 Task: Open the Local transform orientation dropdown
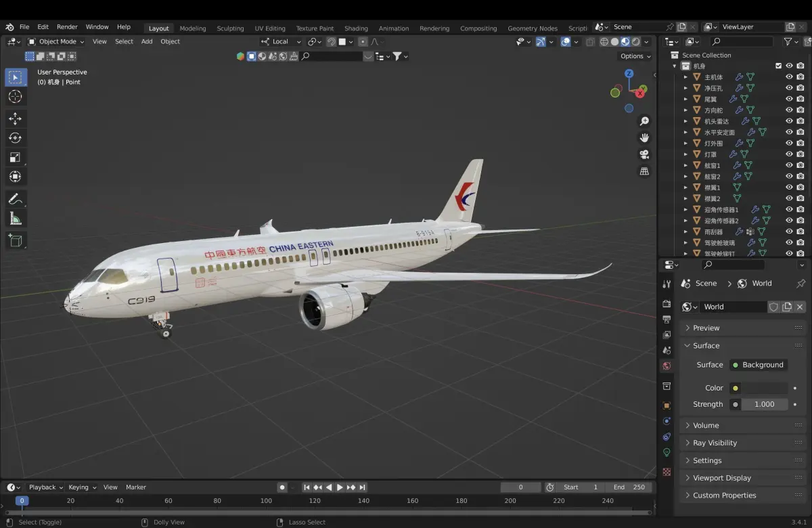[281, 41]
